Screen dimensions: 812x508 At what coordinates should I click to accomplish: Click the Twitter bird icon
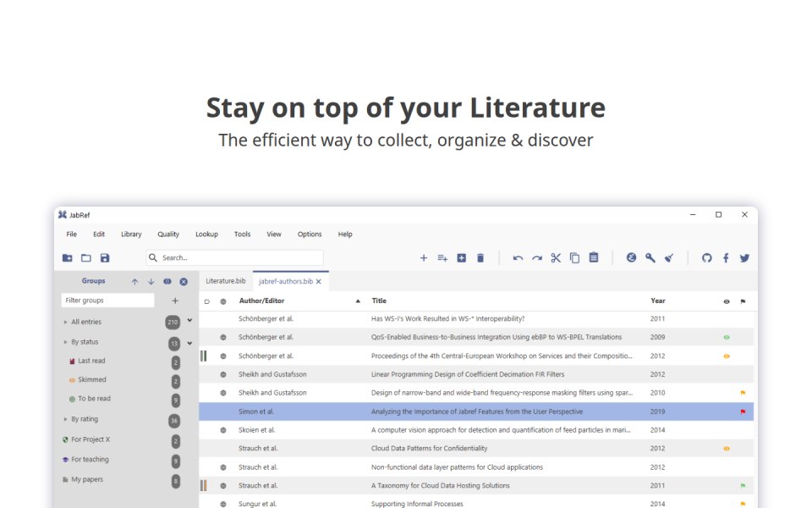744,257
